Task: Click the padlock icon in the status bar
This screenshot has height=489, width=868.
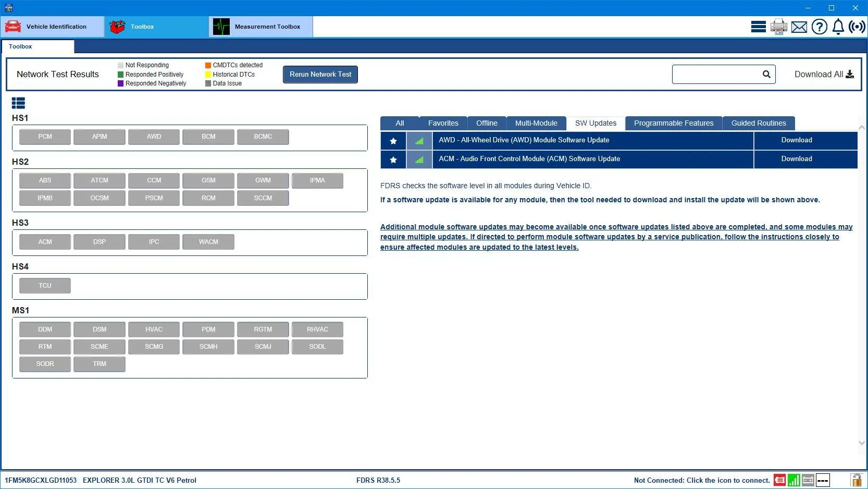Action: point(855,480)
